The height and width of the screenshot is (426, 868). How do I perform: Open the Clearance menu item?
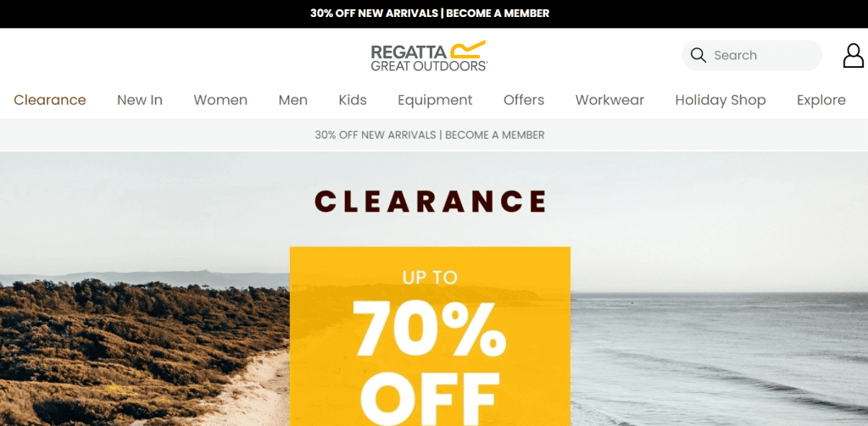click(50, 100)
